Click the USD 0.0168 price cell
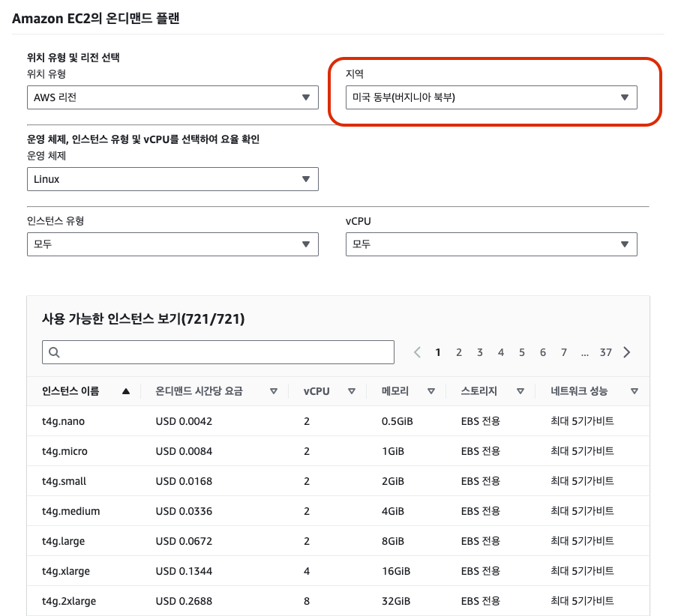 click(x=184, y=481)
